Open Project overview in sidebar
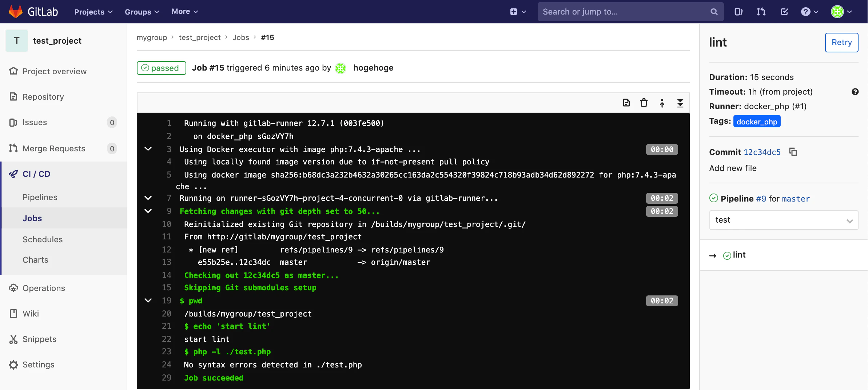The width and height of the screenshot is (868, 390). point(55,71)
